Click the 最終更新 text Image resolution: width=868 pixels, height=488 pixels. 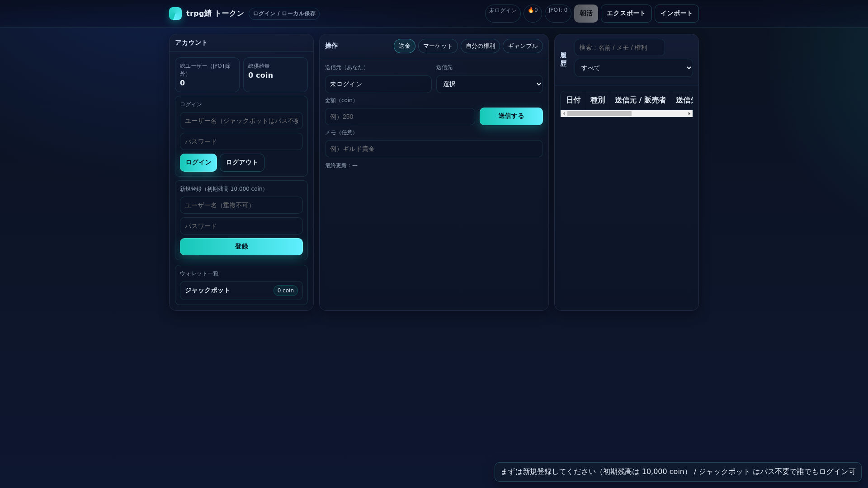tap(341, 166)
